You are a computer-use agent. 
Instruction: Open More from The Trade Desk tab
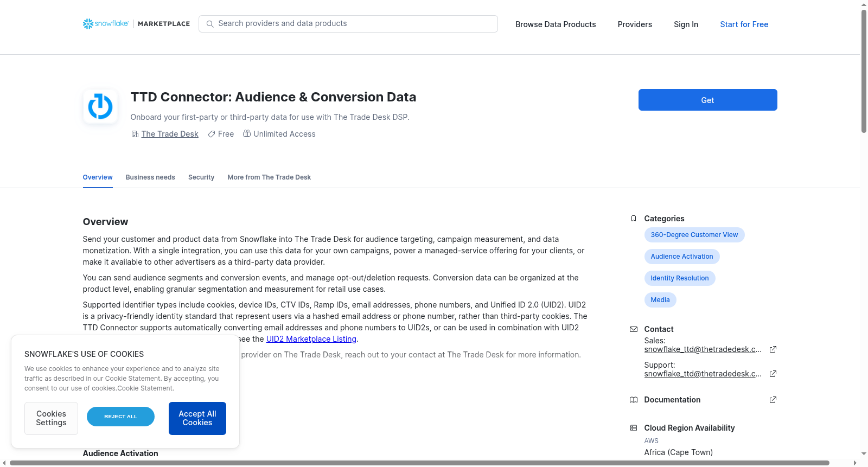pyautogui.click(x=269, y=177)
